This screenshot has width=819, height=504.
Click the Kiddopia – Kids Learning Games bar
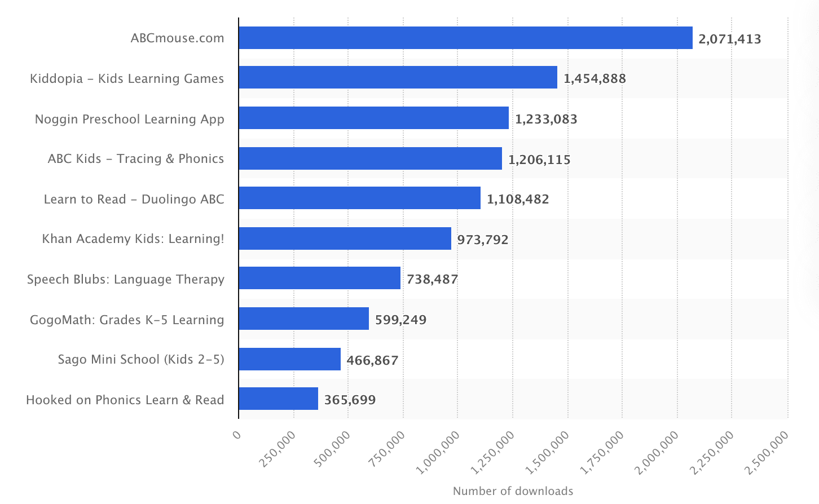398,77
